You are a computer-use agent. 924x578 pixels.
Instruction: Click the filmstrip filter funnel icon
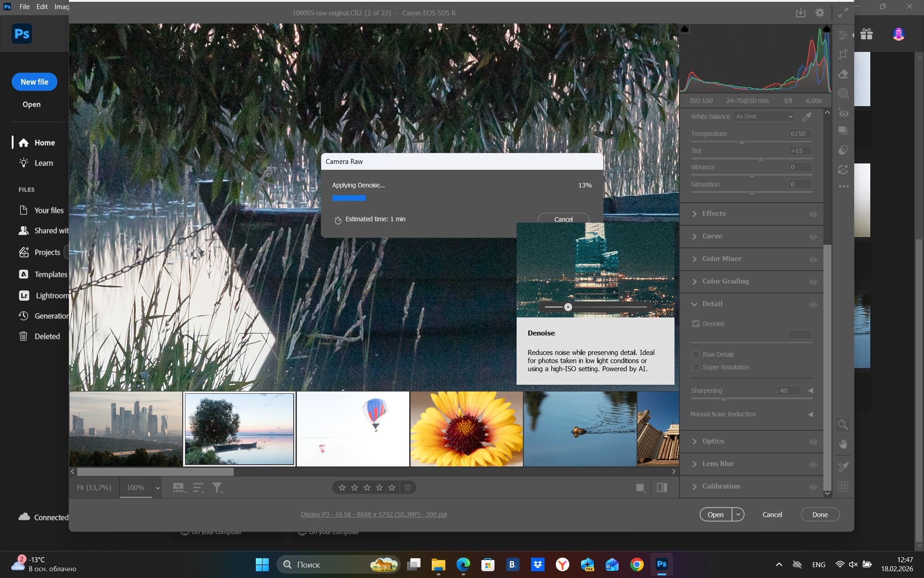[x=217, y=488]
